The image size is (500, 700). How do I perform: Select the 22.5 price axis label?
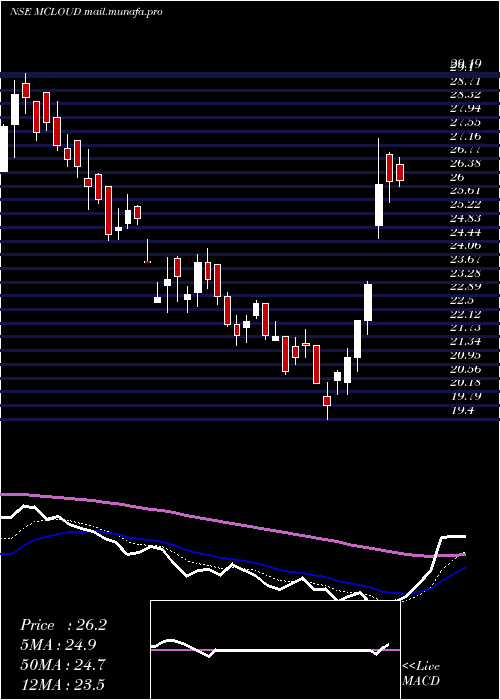[x=461, y=300]
